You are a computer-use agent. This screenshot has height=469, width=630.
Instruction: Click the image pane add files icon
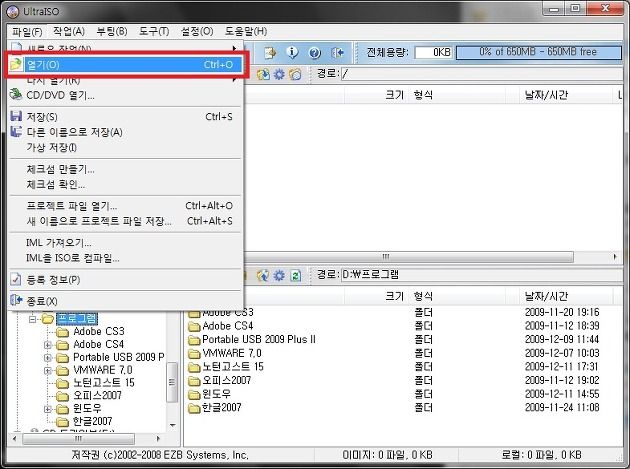263,74
